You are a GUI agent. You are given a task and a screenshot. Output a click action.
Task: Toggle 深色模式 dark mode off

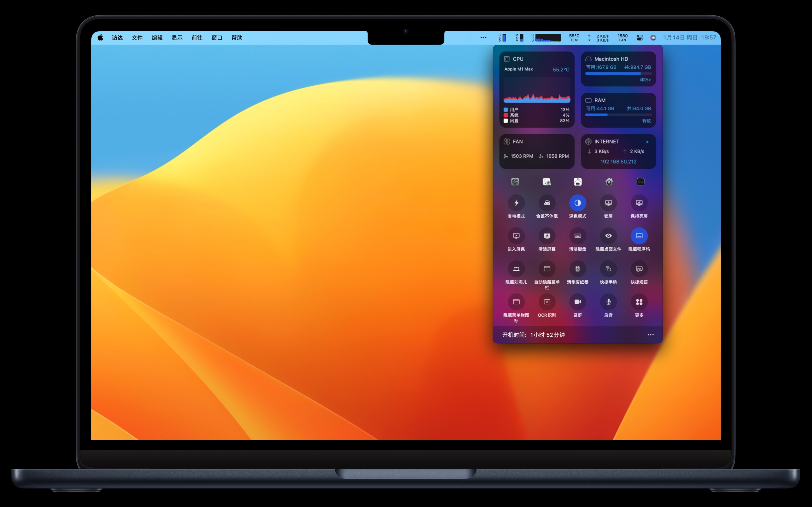(x=577, y=203)
